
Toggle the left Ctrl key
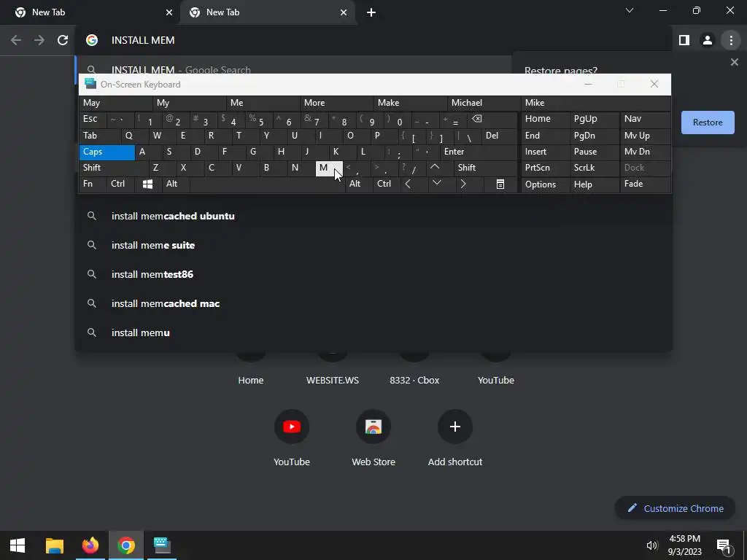click(x=121, y=184)
